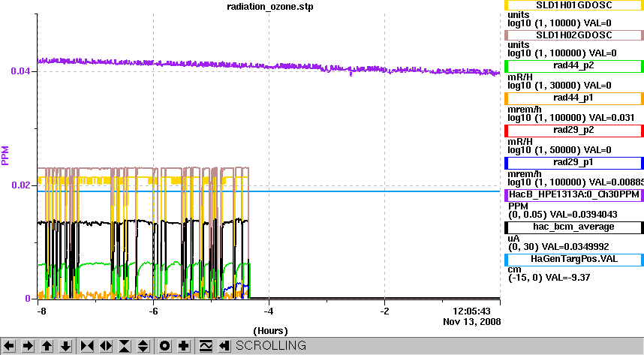This screenshot has height=355, width=644.
Task: Click the -4 x-axis tick label
Action: click(269, 311)
